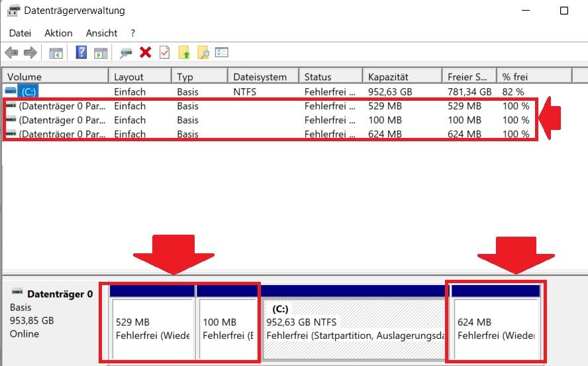Click the folder with magnifier search icon

(203, 52)
